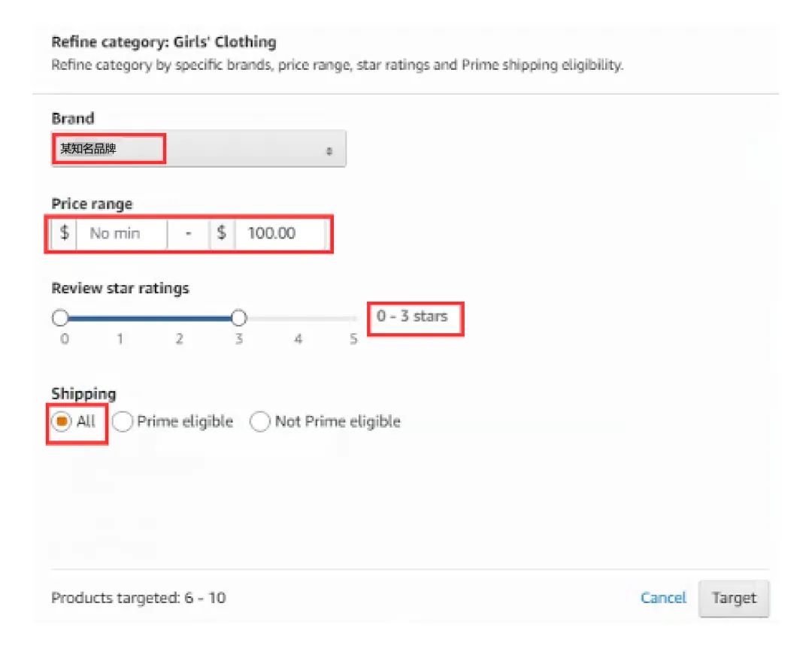This screenshot has width=812, height=652.
Task: Select the All shipping radio button
Action: 62,422
